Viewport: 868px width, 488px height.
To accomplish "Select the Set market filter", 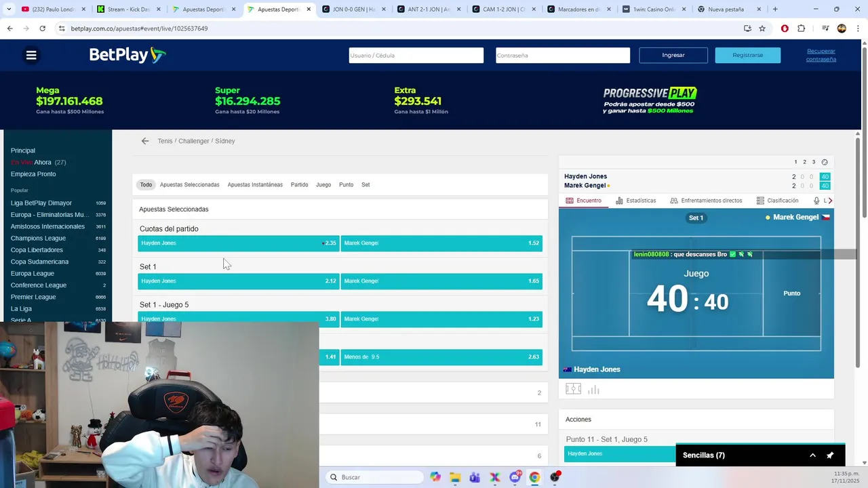I will pos(366,184).
